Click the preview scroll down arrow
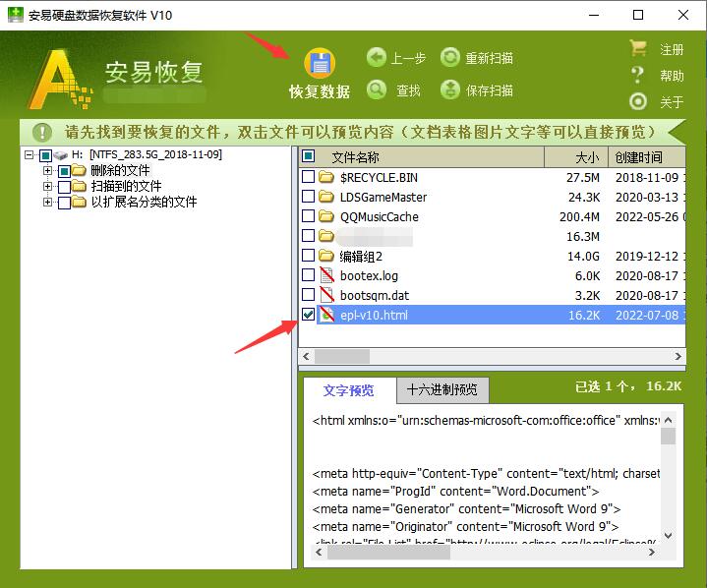 (x=669, y=536)
